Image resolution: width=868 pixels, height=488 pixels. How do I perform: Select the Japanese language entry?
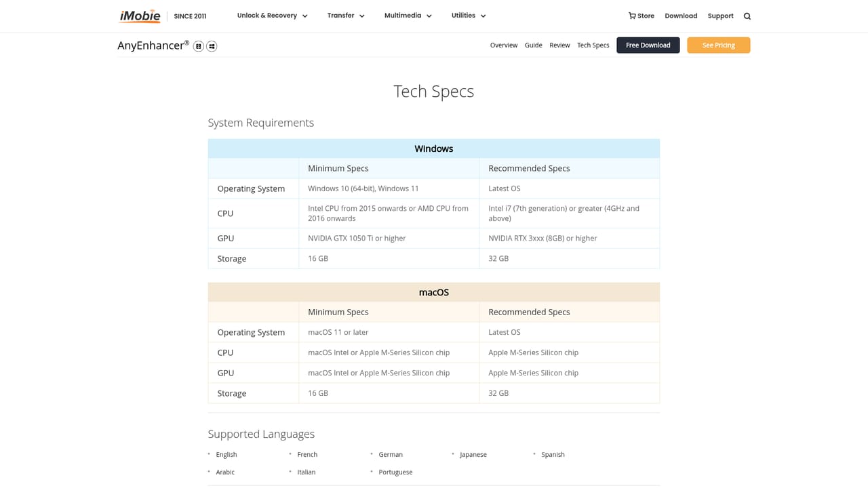[473, 455]
